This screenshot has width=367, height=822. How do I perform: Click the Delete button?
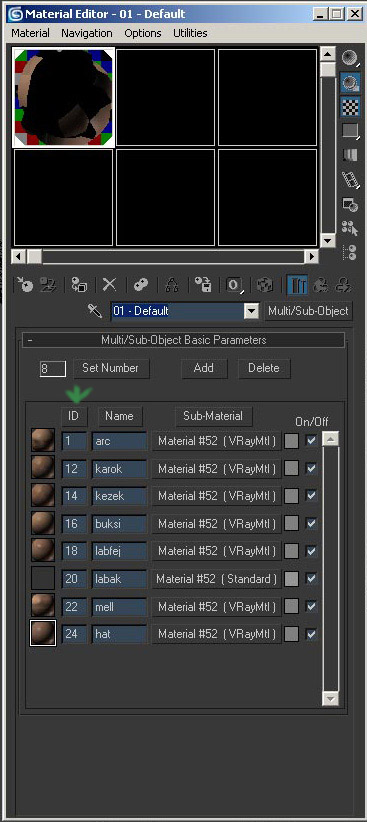tap(264, 368)
